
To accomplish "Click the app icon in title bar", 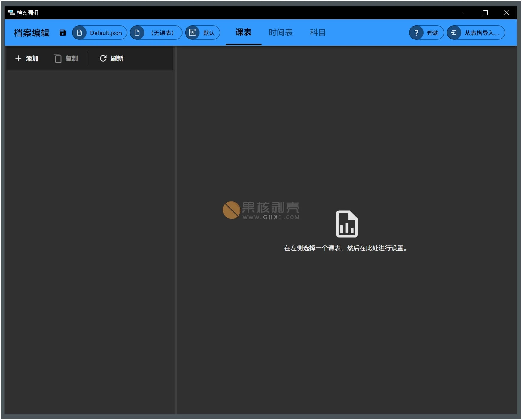I will click(11, 13).
